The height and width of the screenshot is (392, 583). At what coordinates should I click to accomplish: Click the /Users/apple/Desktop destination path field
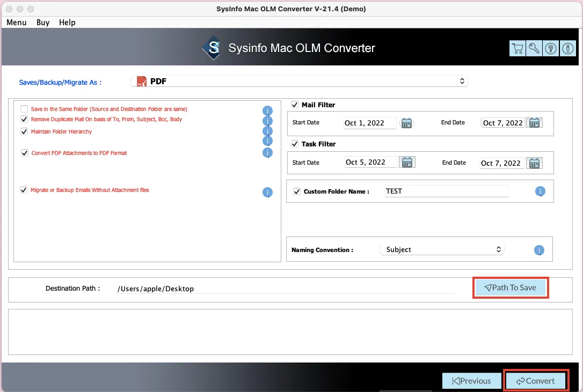point(286,289)
